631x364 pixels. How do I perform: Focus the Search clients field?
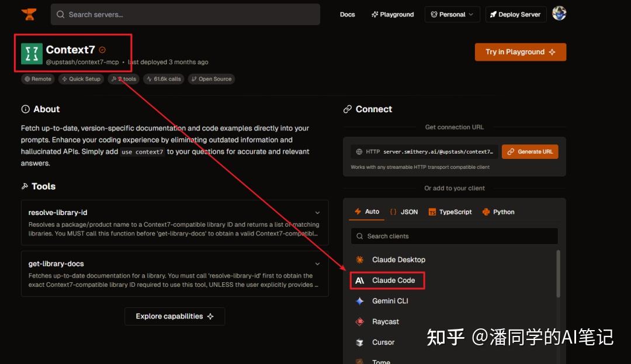pyautogui.click(x=455, y=236)
